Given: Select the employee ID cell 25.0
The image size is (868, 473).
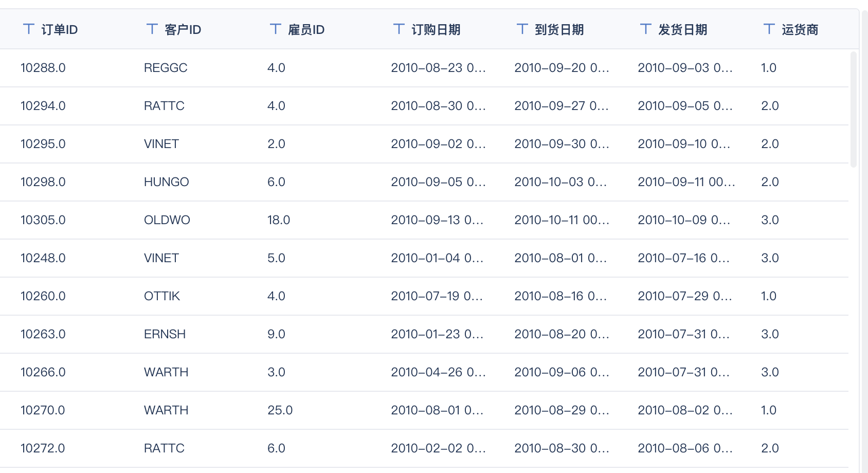Looking at the screenshot, I should coord(280,410).
